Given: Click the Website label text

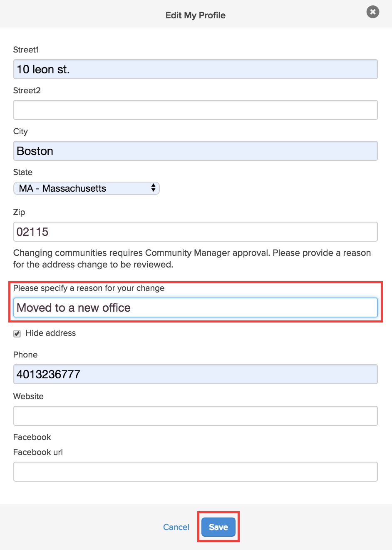Looking at the screenshot, I should tap(28, 396).
